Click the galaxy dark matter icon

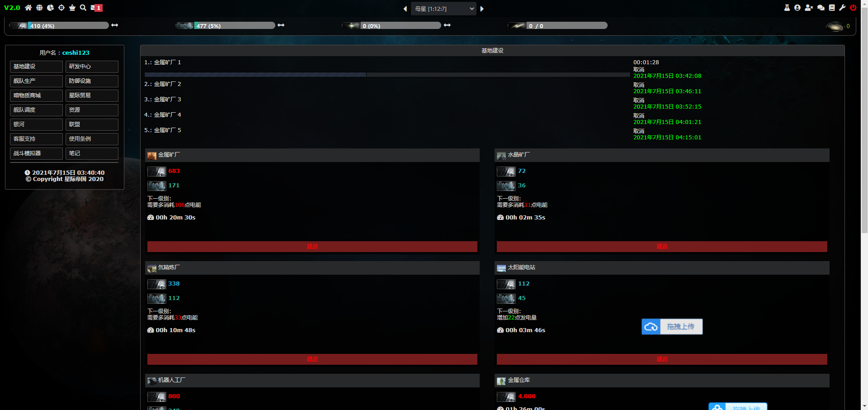point(835,26)
